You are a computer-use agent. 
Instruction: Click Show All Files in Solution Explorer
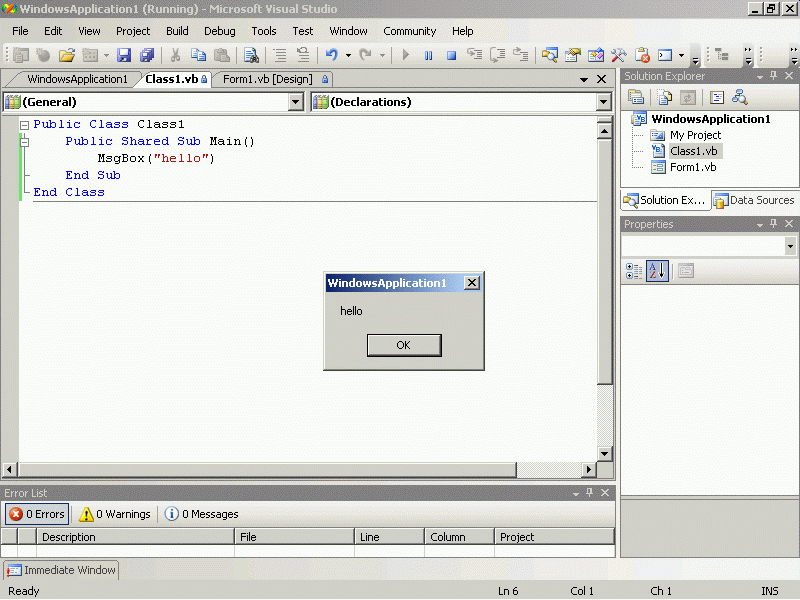click(663, 97)
